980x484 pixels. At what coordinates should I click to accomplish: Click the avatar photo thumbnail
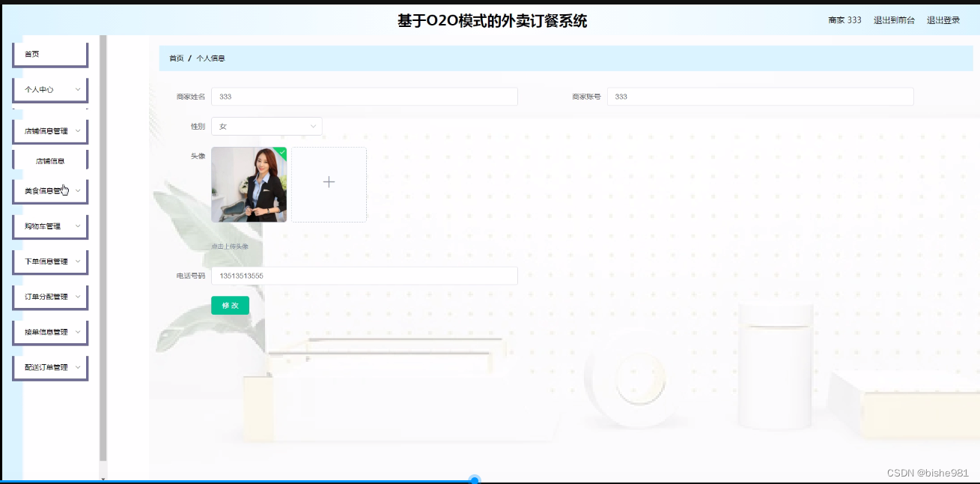click(x=249, y=184)
